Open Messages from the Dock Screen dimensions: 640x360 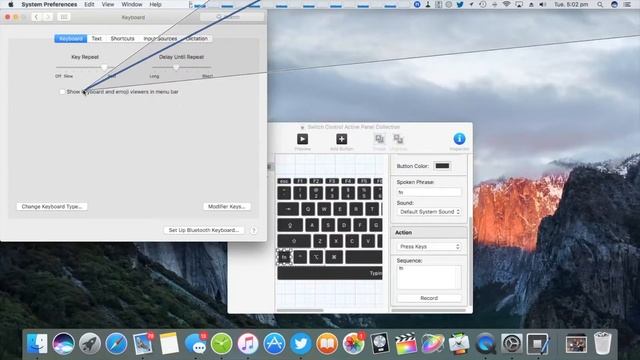[x=196, y=343]
